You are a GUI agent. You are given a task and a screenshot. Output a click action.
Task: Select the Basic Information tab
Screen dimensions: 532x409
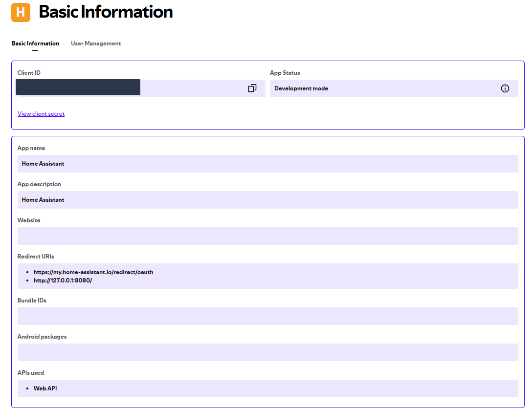[x=35, y=43]
